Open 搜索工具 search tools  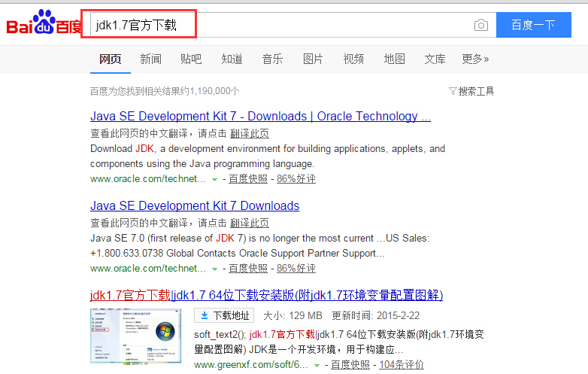coord(471,91)
